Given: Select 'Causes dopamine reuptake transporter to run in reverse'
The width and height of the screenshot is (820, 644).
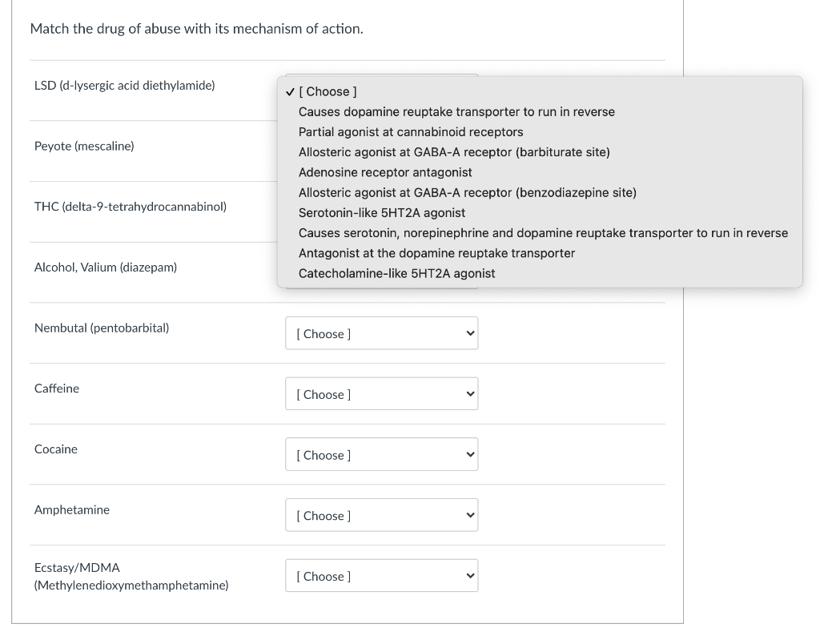Looking at the screenshot, I should click(456, 112).
